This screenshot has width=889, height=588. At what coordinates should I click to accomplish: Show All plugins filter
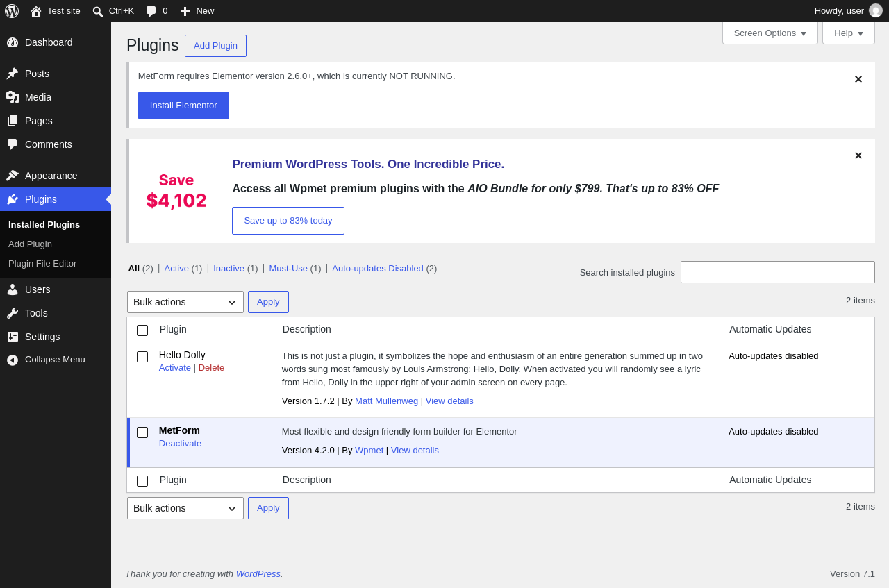(133, 268)
